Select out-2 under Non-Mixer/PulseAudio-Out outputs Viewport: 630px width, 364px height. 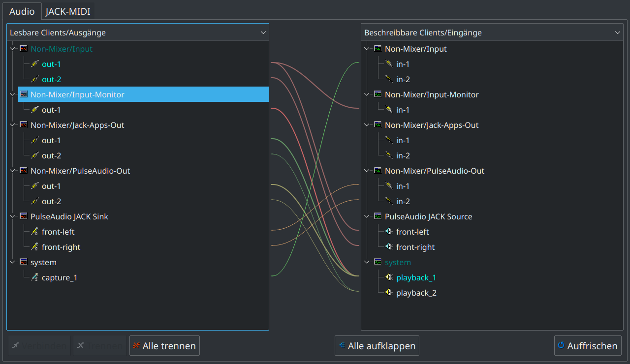51,201
